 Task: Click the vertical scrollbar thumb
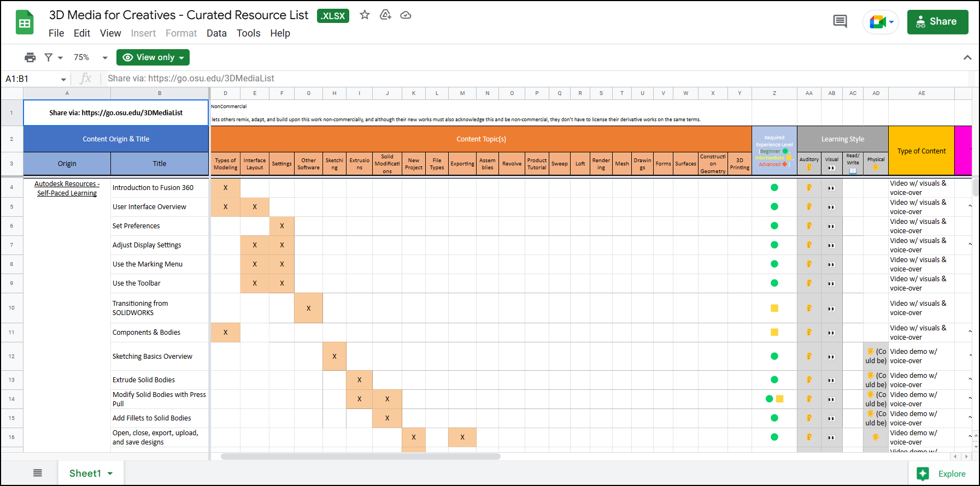tap(976, 187)
